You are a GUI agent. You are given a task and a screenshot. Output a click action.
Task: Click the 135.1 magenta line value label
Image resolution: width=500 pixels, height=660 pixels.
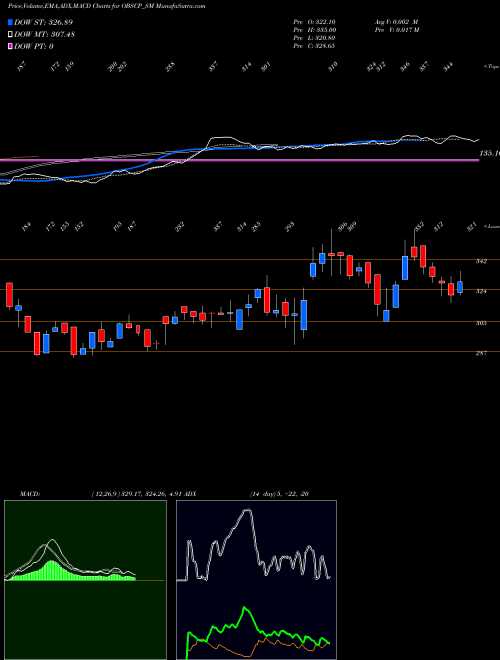(489, 154)
